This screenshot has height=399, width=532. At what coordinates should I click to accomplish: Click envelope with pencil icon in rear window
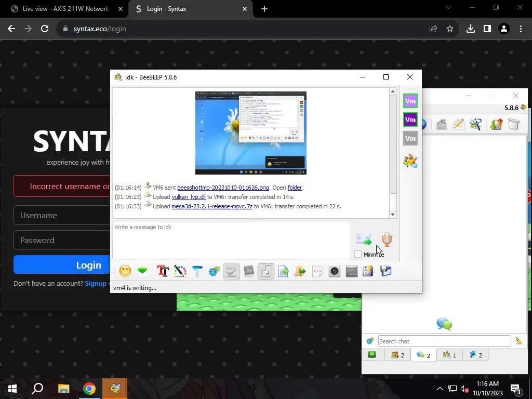pyautogui.click(x=458, y=124)
